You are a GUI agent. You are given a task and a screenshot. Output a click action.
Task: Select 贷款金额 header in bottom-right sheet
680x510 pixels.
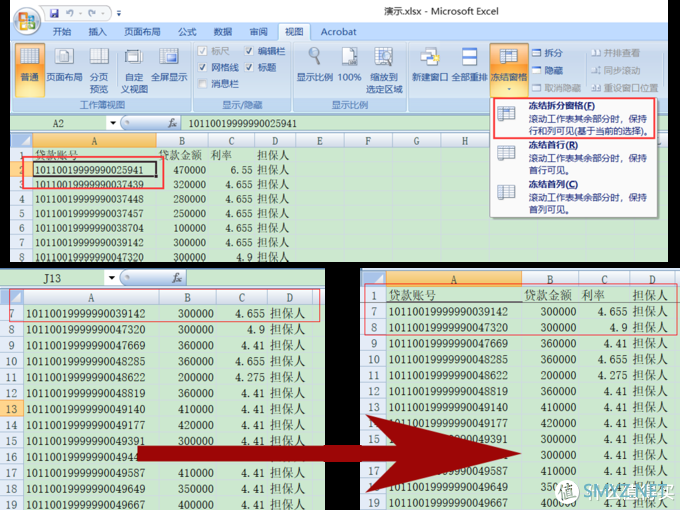pos(550,295)
